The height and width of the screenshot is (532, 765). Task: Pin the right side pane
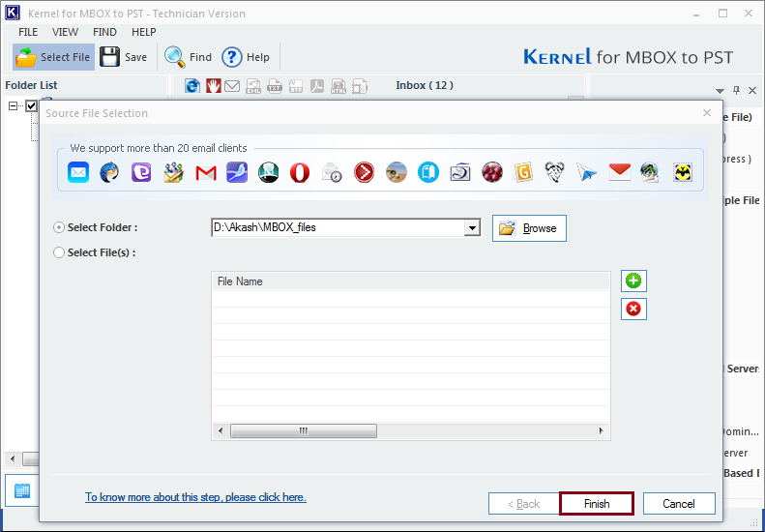[737, 90]
